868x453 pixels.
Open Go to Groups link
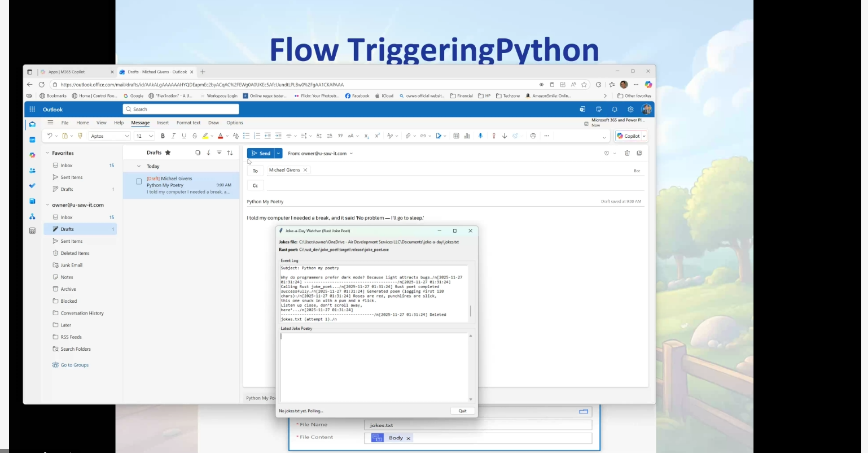point(74,365)
